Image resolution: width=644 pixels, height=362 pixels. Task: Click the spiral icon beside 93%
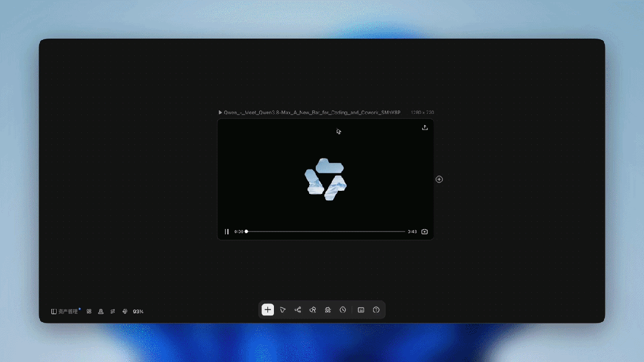tap(125, 311)
